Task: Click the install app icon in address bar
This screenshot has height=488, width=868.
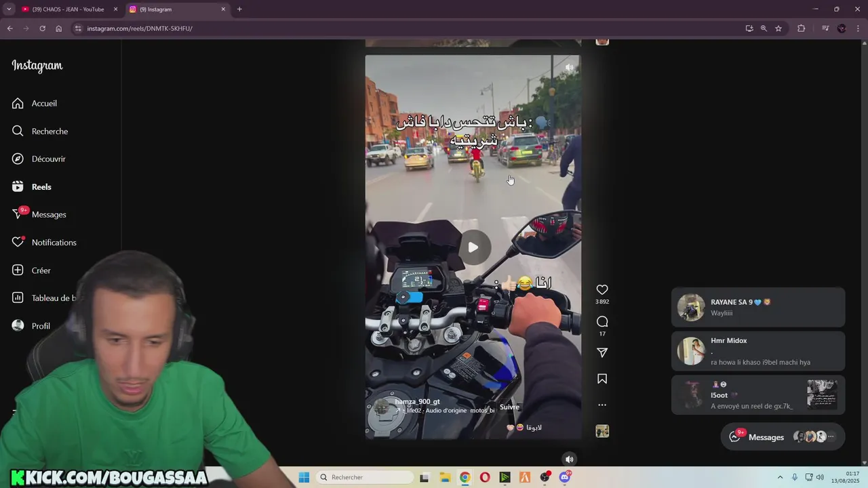Action: point(749,28)
